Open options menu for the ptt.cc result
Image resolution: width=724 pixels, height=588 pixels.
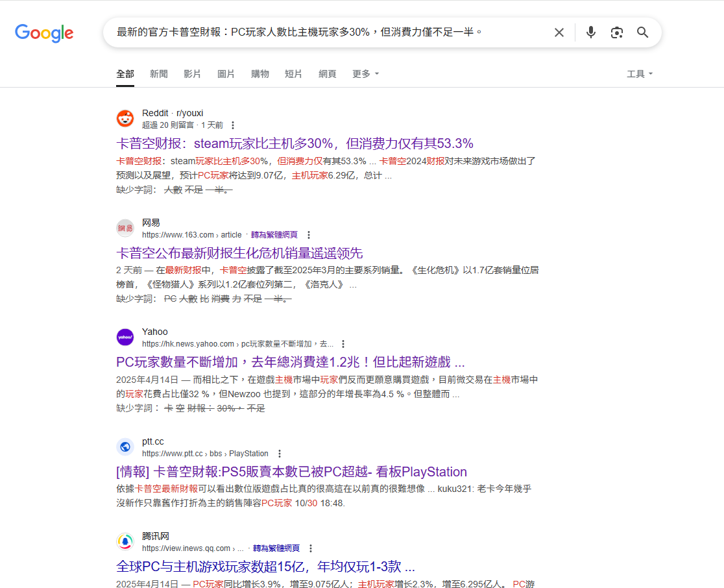pyautogui.click(x=280, y=454)
